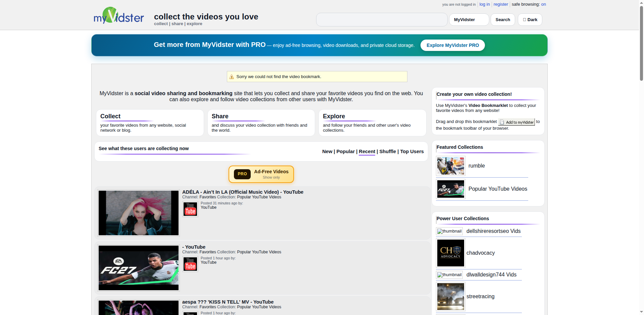
Task: Open the '- YouTube' video title link
Action: 194,247
